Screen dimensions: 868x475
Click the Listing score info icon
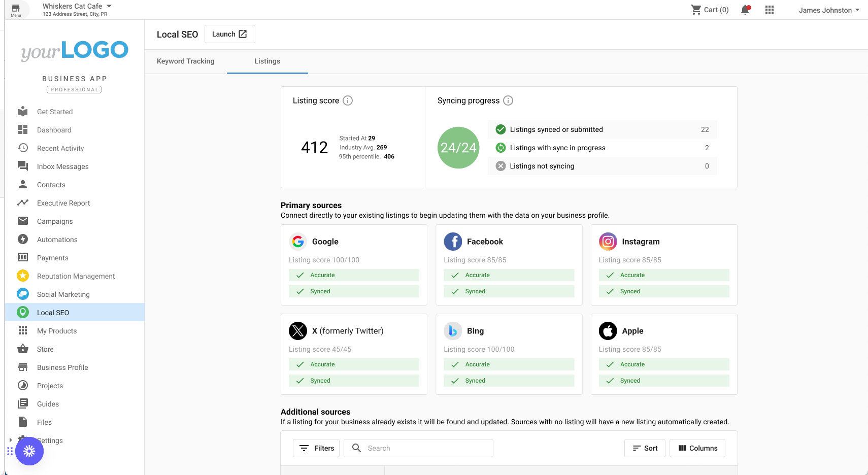[348, 100]
